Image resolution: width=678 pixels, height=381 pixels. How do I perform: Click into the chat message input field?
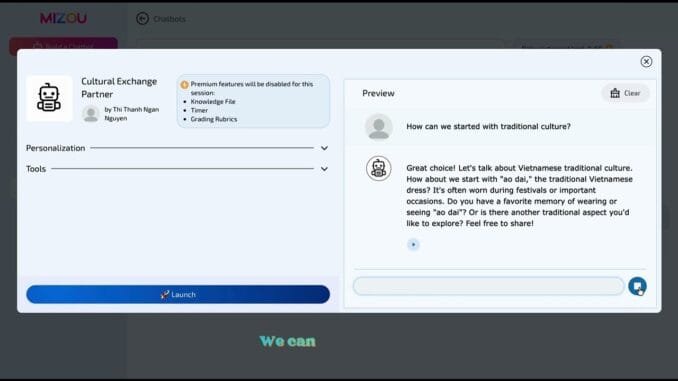pos(488,286)
